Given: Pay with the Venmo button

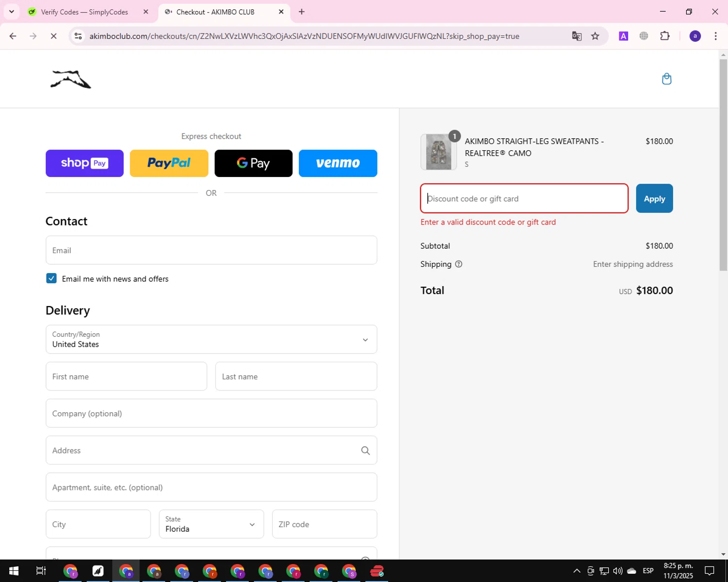Looking at the screenshot, I should coord(338,163).
